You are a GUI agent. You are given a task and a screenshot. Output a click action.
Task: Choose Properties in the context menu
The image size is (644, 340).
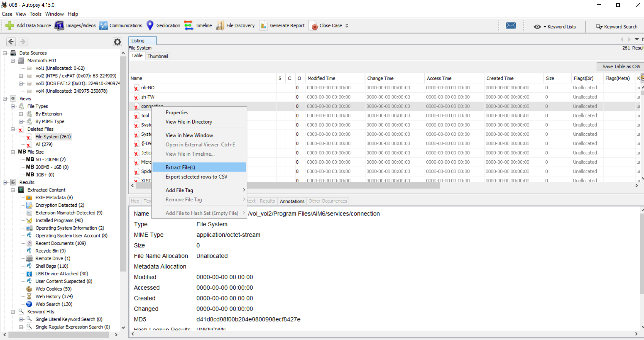[199, 112]
